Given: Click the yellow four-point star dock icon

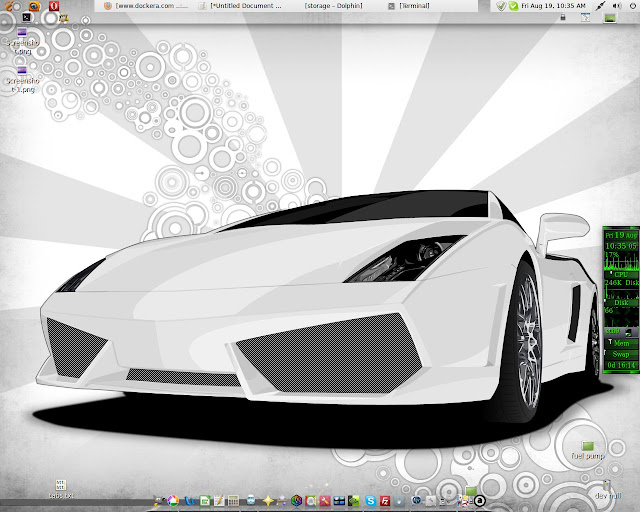Looking at the screenshot, I should coord(268,501).
